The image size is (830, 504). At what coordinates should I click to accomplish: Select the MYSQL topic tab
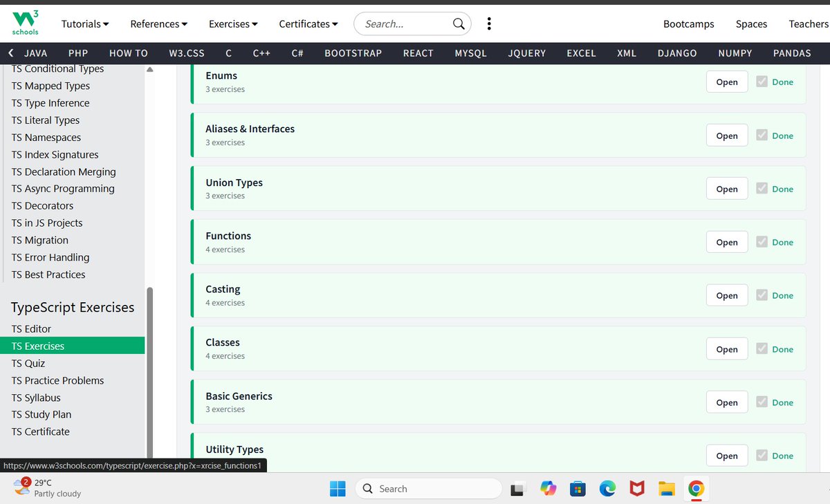coord(471,53)
